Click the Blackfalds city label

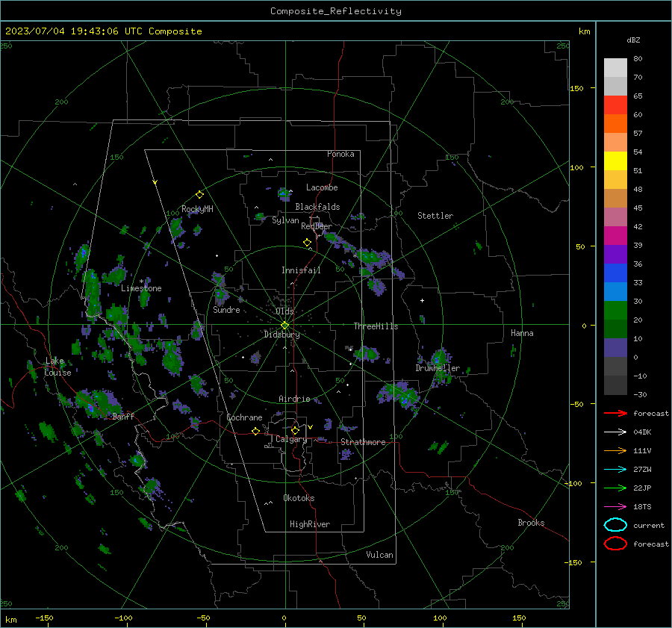coord(317,207)
